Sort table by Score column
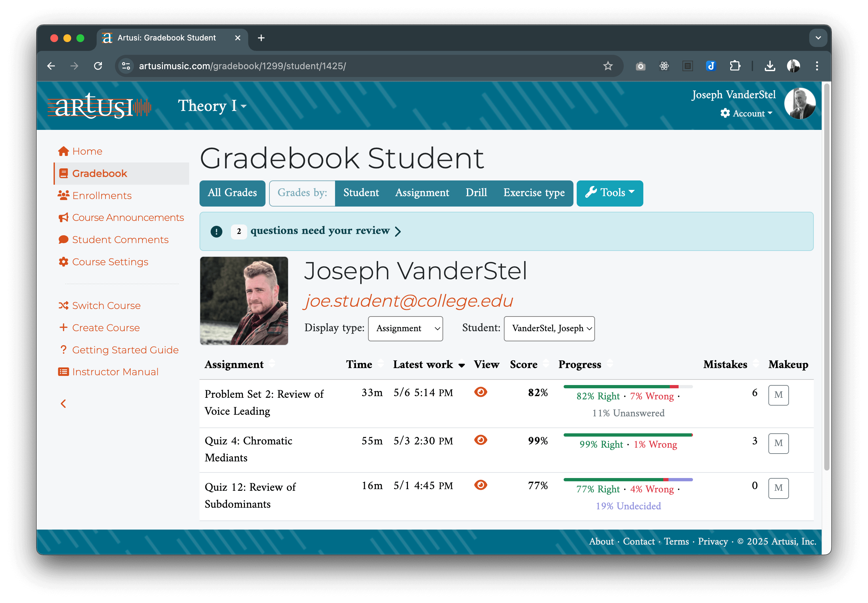The height and width of the screenshot is (603, 868). 529,364
